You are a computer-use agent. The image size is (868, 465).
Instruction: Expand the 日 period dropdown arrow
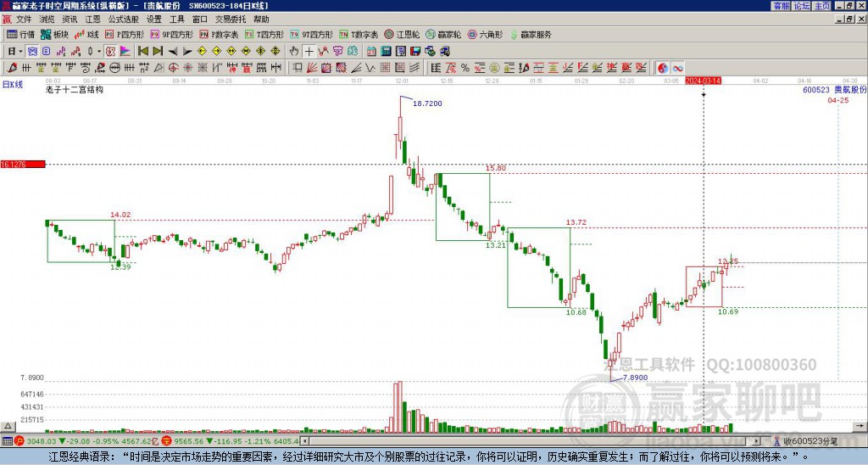[20, 52]
